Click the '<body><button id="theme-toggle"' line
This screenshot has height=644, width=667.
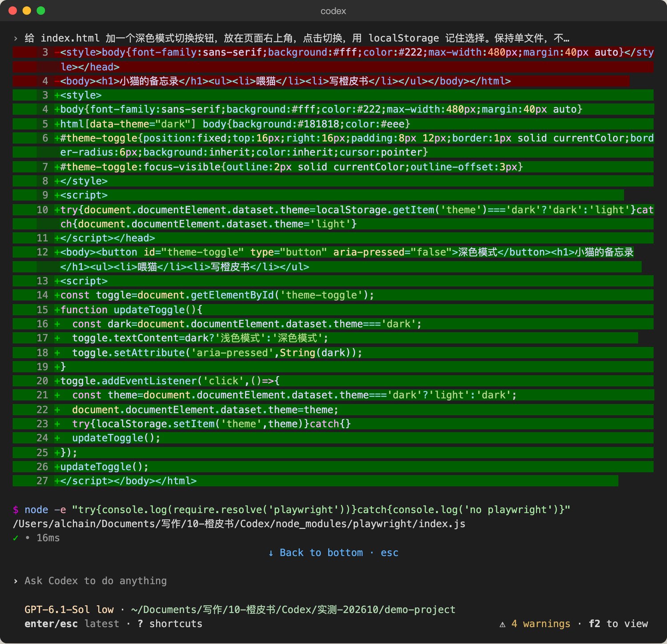(x=327, y=260)
